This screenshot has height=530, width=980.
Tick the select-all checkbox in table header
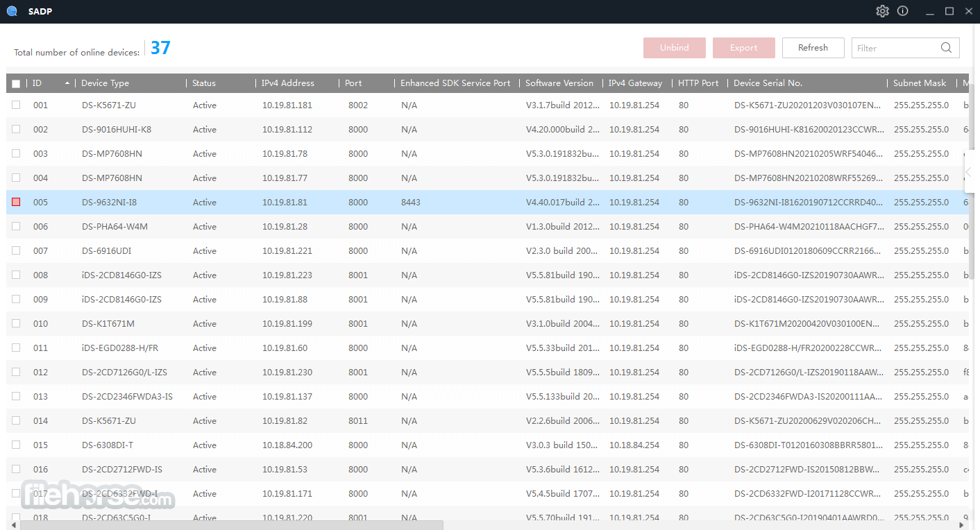16,83
